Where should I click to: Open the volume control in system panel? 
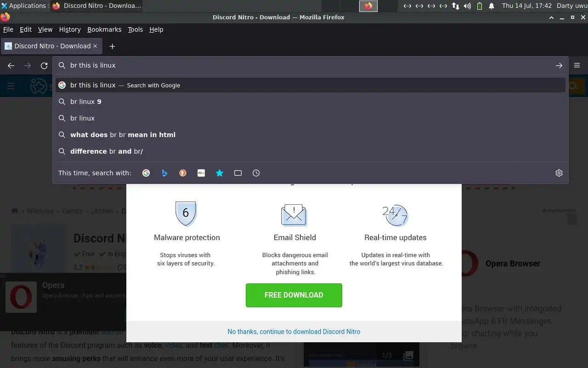tap(467, 6)
